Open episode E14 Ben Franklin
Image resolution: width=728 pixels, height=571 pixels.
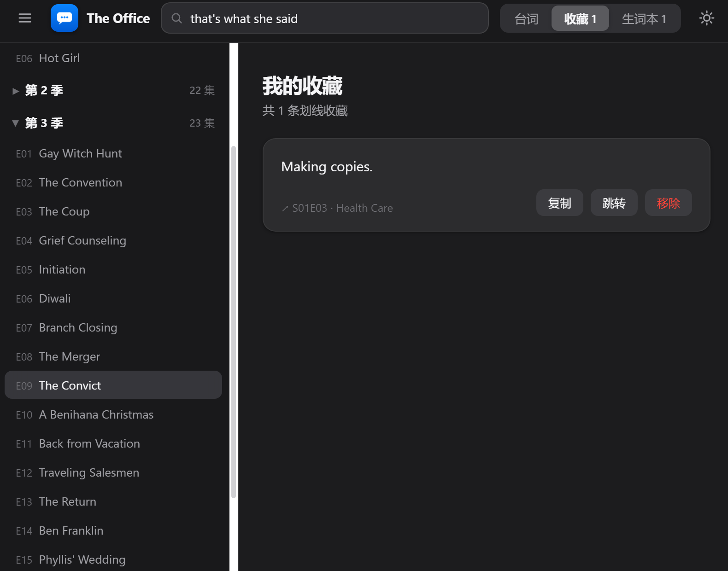click(113, 530)
